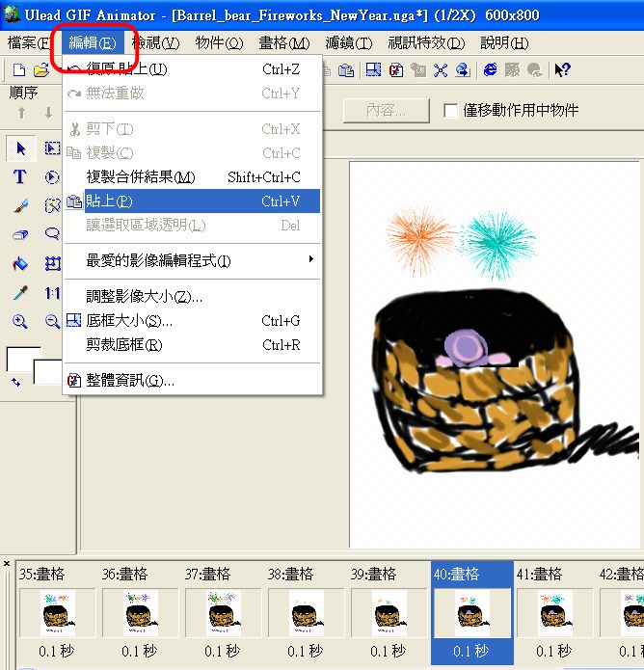Click the 1:1 actual size icon

[52, 293]
